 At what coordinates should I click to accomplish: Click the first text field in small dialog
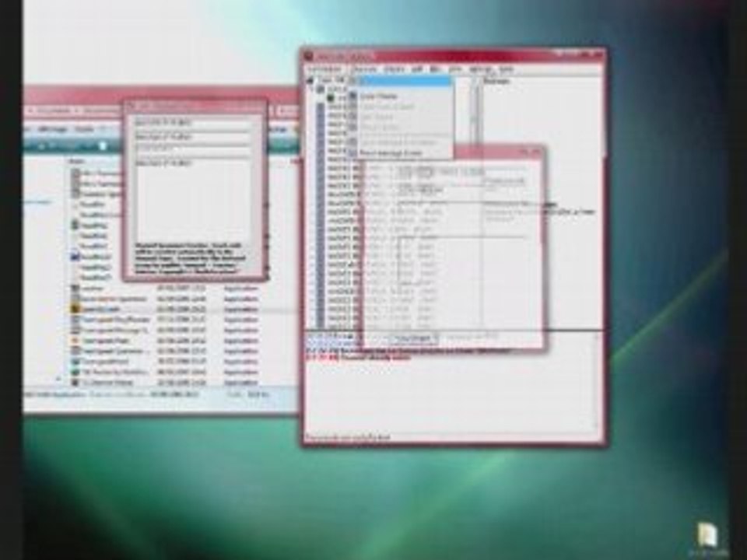[192, 123]
